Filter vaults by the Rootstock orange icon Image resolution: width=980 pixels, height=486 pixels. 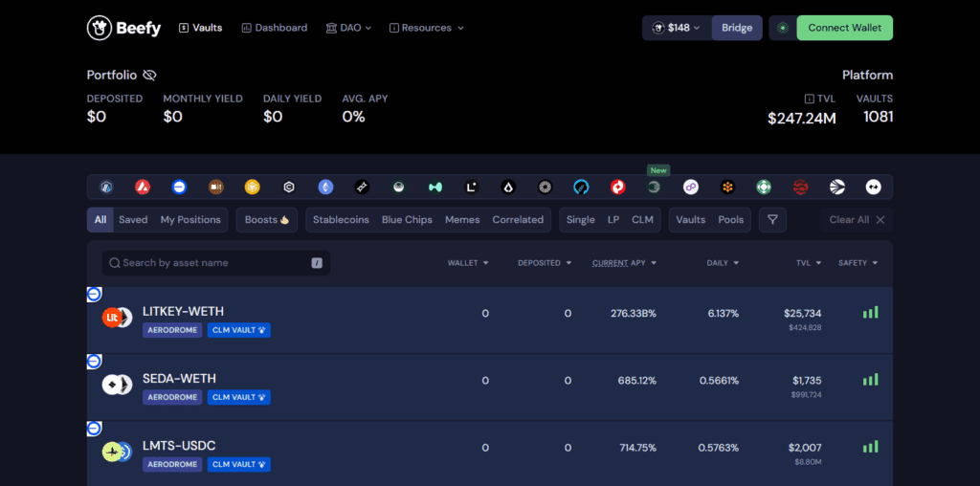pyautogui.click(x=727, y=187)
